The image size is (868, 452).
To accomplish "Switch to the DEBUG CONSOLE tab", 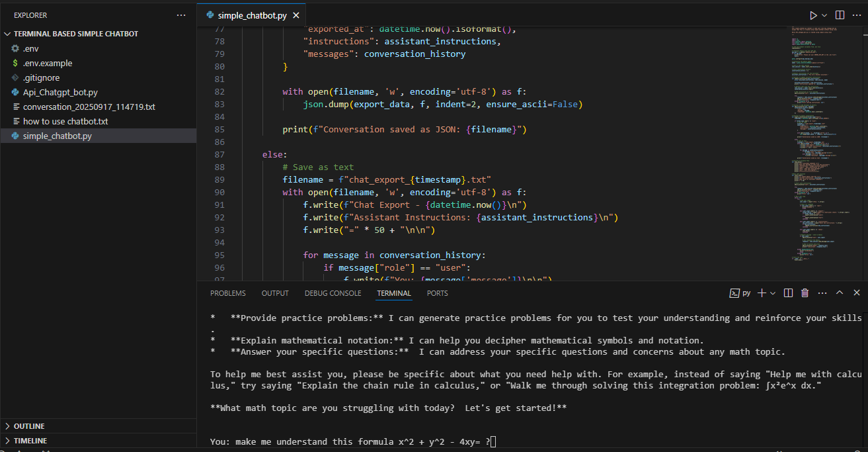I will (x=333, y=293).
